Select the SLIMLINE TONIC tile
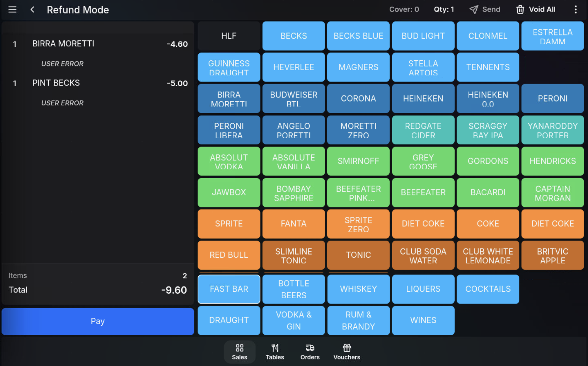Image resolution: width=588 pixels, height=366 pixels. point(293,255)
